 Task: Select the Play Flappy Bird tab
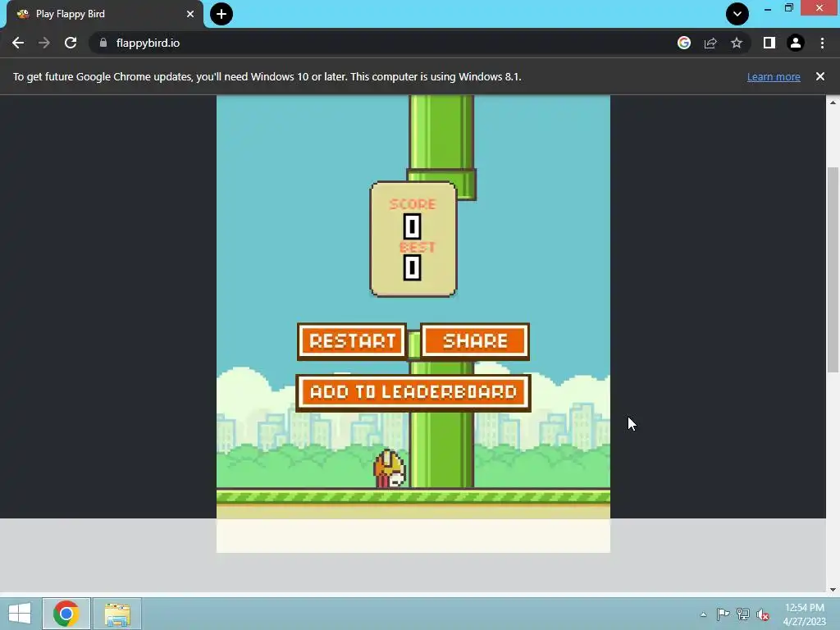tap(104, 14)
